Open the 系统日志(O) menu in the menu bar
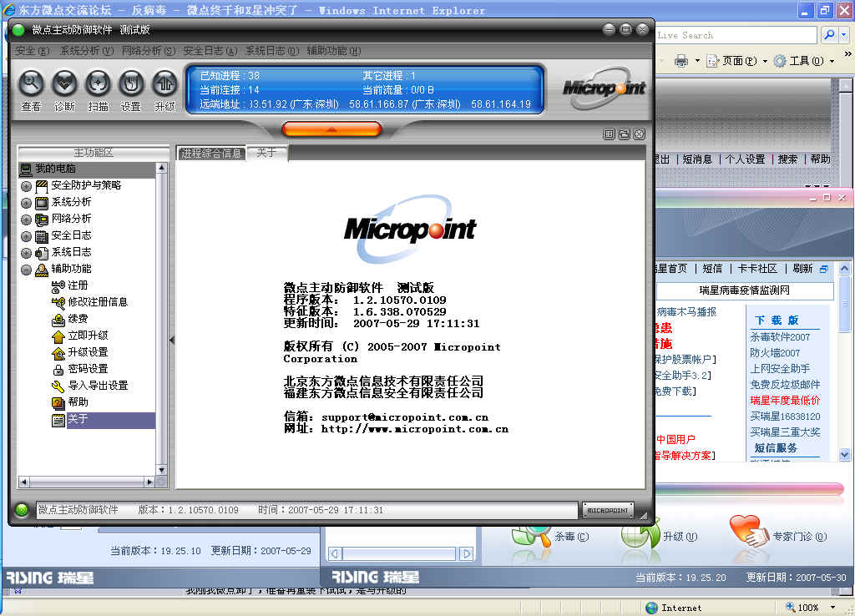This screenshot has height=616, width=855. 272,51
